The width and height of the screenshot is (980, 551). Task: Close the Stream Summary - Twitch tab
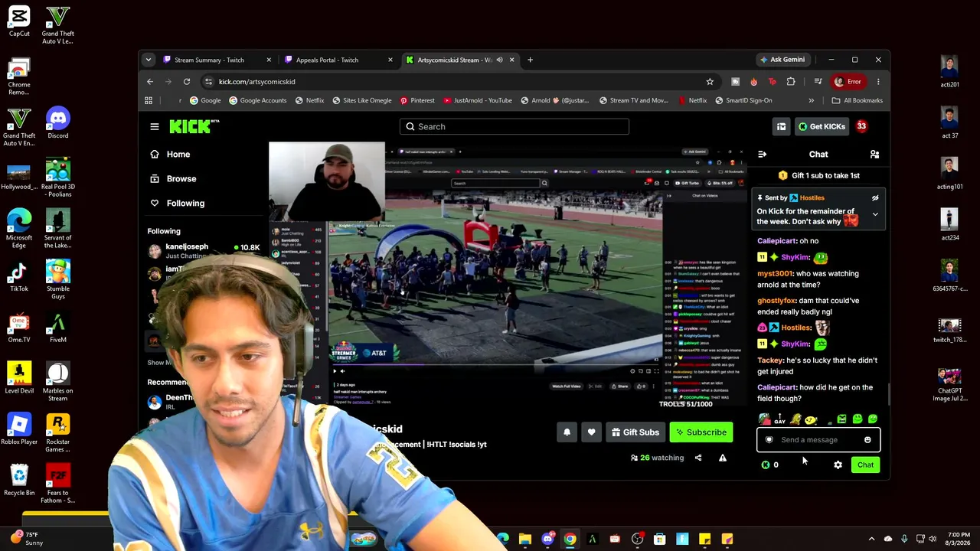[269, 60]
